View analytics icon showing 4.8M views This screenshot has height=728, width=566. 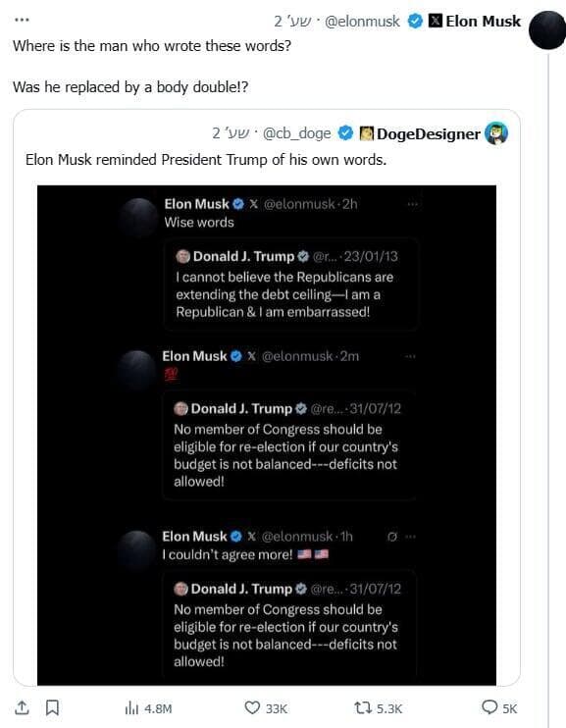148,708
